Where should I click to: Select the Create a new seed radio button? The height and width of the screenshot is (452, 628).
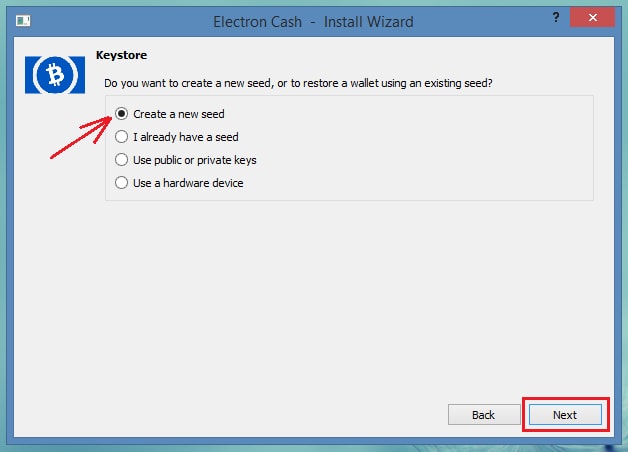(121, 114)
